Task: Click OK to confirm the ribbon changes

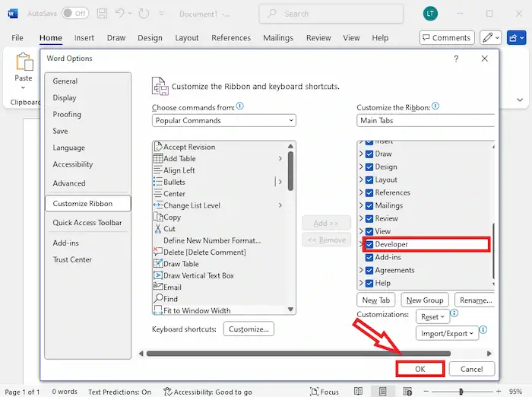Action: click(x=420, y=369)
